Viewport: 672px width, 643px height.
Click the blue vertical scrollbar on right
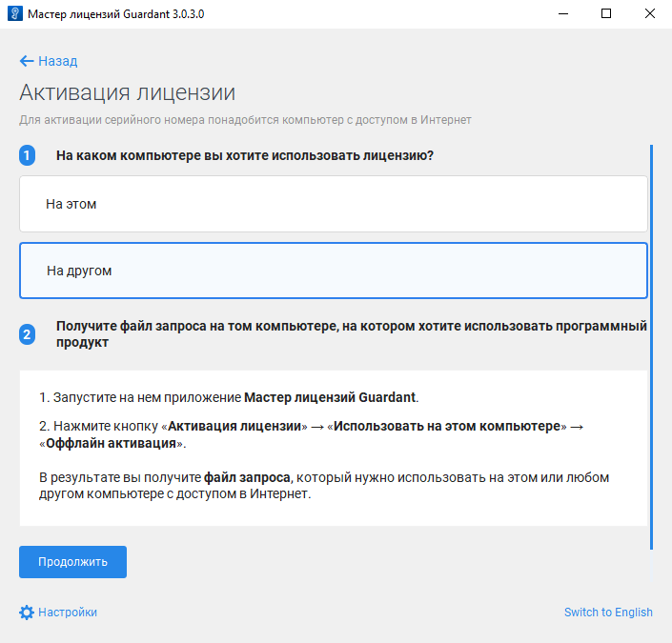pyautogui.click(x=652, y=347)
